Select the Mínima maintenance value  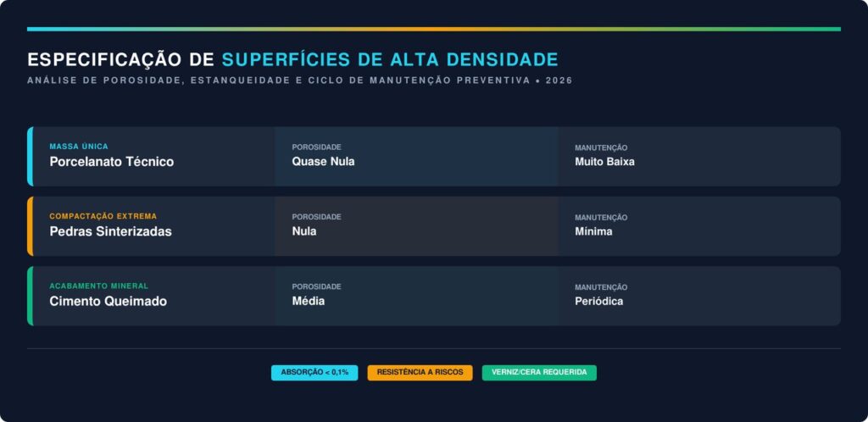[x=593, y=231]
